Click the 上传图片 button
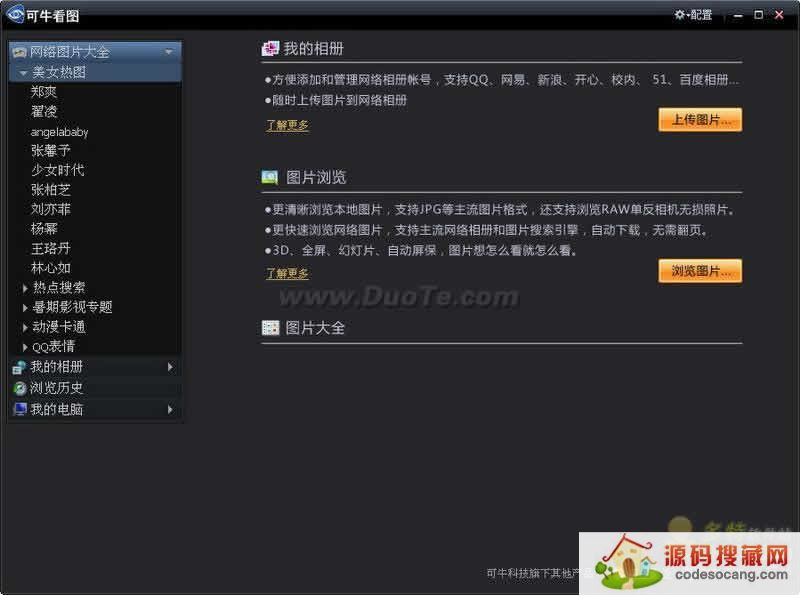The image size is (800, 595). coord(700,120)
